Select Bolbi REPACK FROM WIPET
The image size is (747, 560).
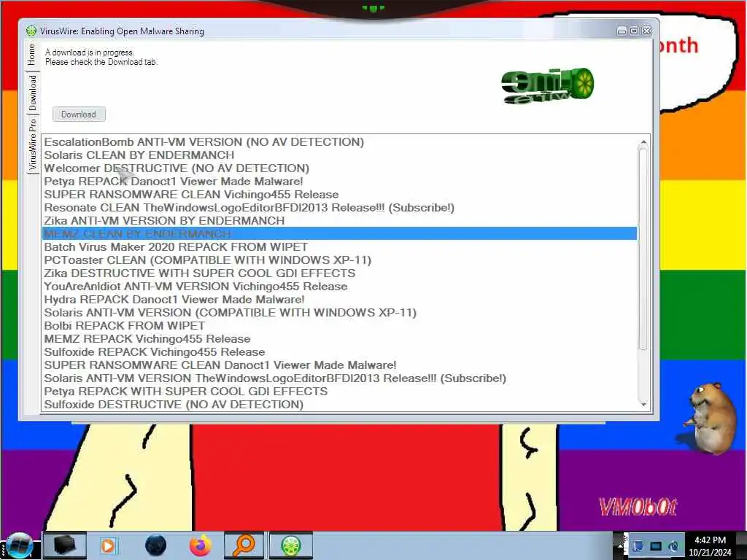pyautogui.click(x=340, y=326)
